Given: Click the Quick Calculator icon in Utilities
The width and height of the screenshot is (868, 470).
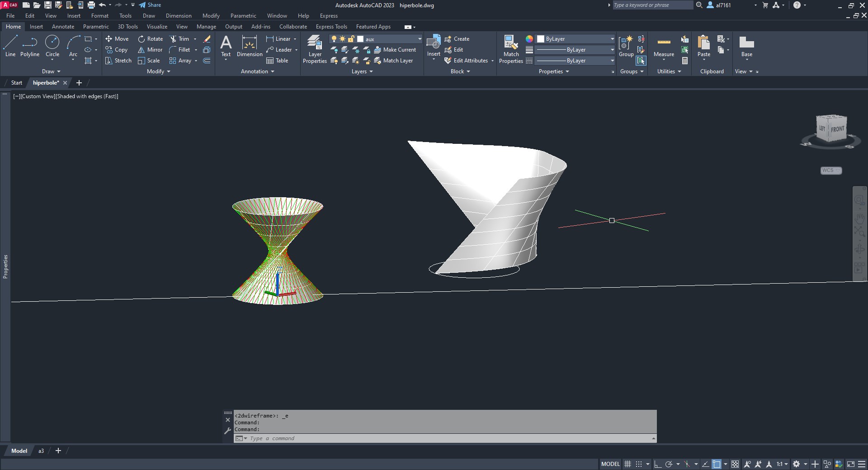Looking at the screenshot, I should [x=685, y=61].
